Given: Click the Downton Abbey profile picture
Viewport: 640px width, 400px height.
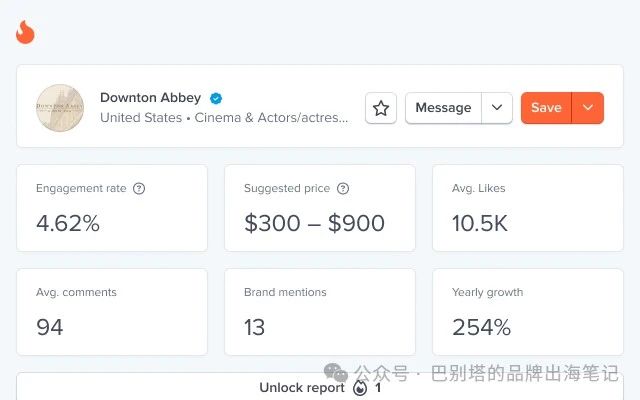Looking at the screenshot, I should click(x=60, y=108).
